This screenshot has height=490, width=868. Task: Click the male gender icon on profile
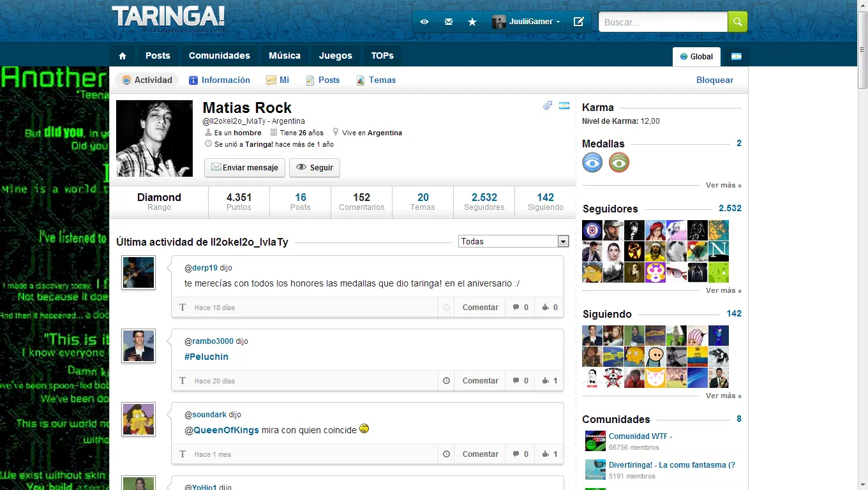click(548, 105)
